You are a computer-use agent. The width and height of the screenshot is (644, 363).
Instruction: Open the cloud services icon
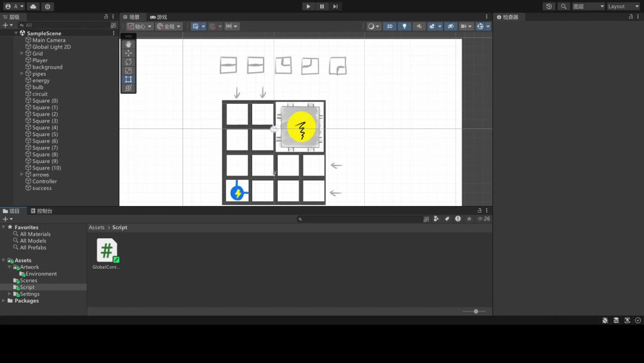33,7
